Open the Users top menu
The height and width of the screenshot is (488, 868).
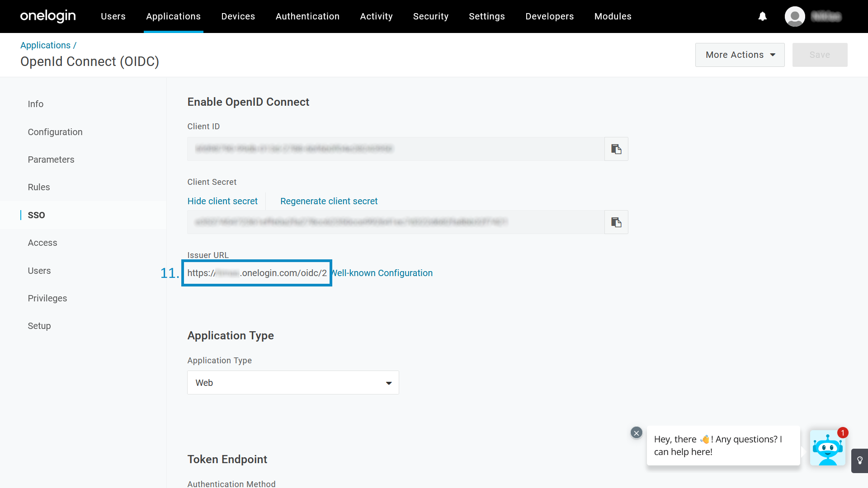(113, 16)
